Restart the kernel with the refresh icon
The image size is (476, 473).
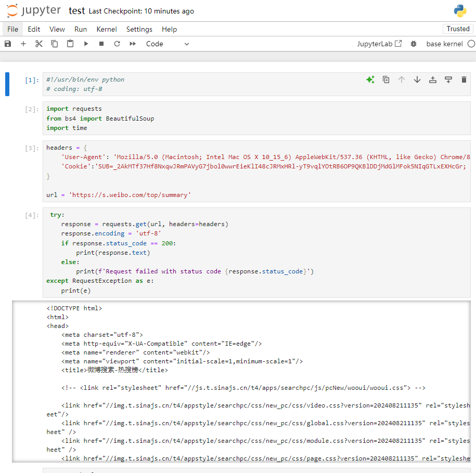pos(117,44)
